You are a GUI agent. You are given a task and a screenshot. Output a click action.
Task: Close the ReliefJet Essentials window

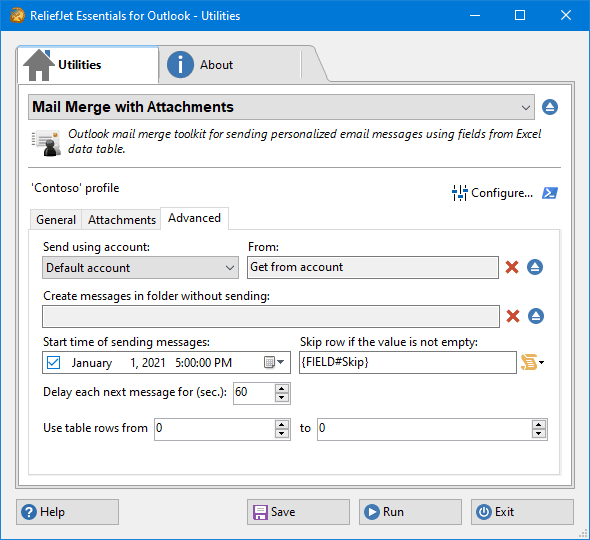tap(566, 15)
